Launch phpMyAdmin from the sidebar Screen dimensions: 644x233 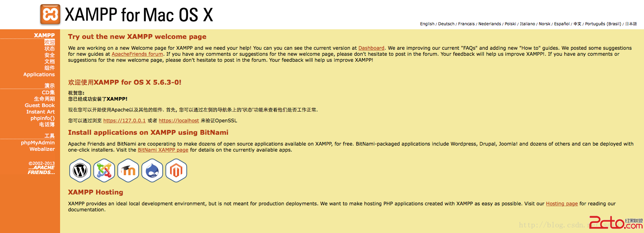[x=38, y=142]
